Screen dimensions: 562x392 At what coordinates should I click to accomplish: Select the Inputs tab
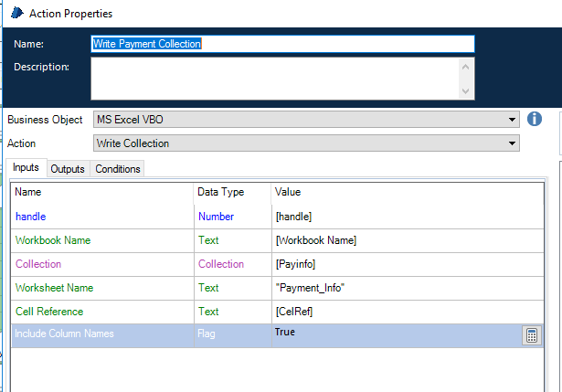pos(26,169)
